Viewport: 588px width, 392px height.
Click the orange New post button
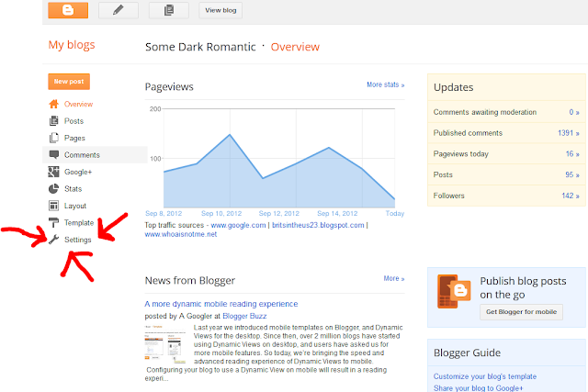tap(69, 82)
